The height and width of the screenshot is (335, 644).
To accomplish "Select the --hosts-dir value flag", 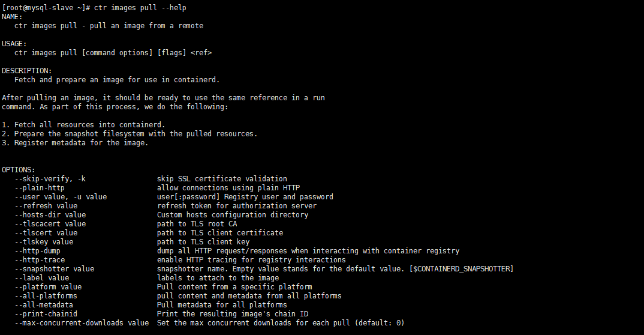I will pyautogui.click(x=50, y=215).
